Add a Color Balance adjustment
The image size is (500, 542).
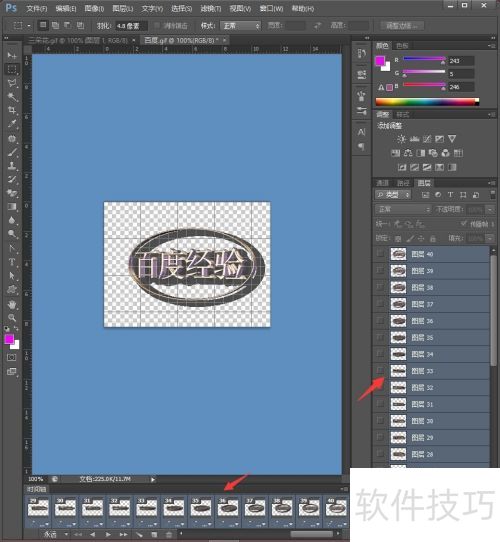pos(408,153)
